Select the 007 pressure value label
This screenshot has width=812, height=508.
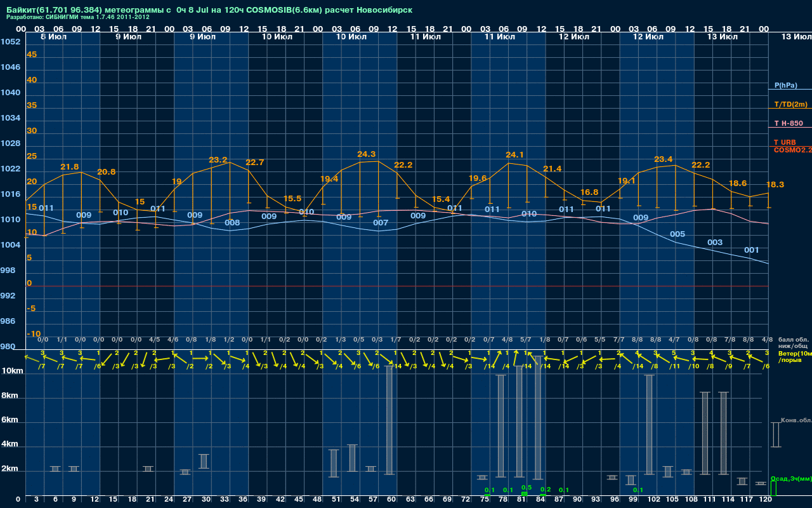click(381, 223)
